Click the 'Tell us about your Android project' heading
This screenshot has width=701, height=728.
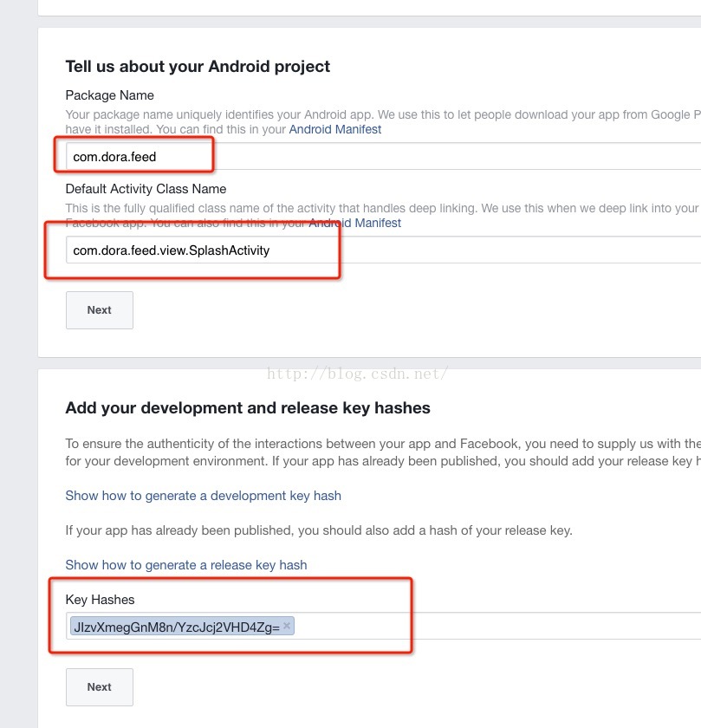tap(198, 67)
